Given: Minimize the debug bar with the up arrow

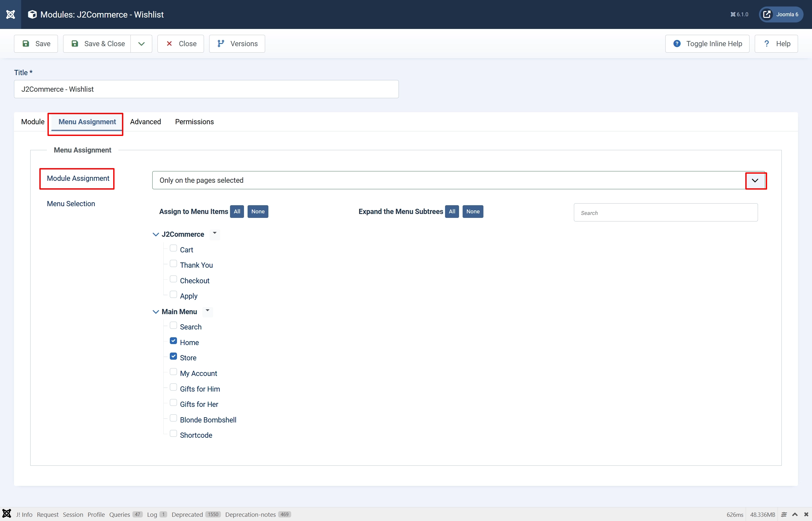Looking at the screenshot, I should [x=795, y=514].
